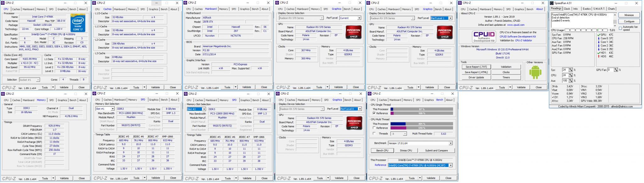
Task: Click SpeedFan log box scrollbar
Action: pos(615,20)
